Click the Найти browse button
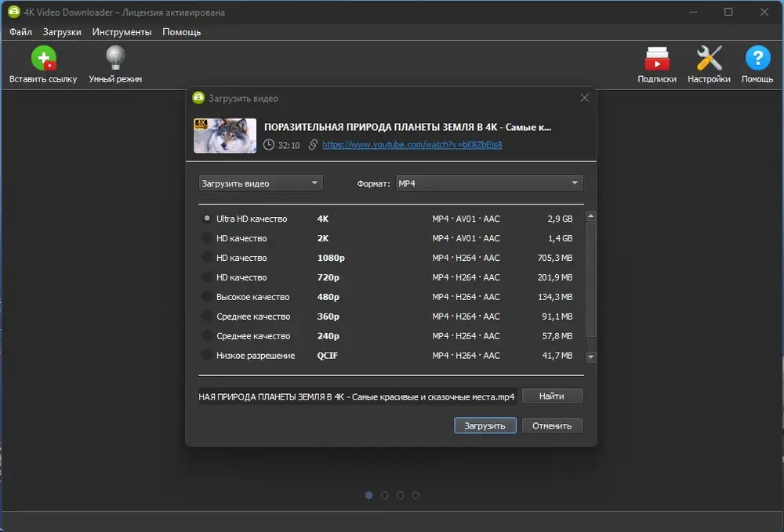Viewport: 784px width, 532px height. point(552,396)
